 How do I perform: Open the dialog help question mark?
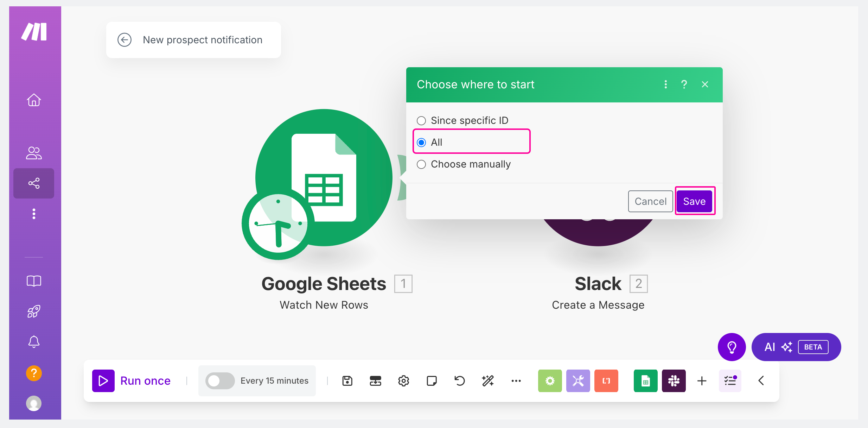pyautogui.click(x=684, y=84)
